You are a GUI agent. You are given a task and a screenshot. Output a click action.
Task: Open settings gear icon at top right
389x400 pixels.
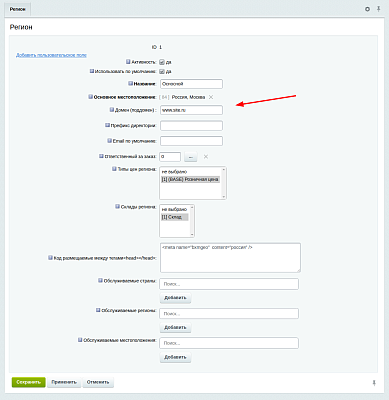point(367,9)
